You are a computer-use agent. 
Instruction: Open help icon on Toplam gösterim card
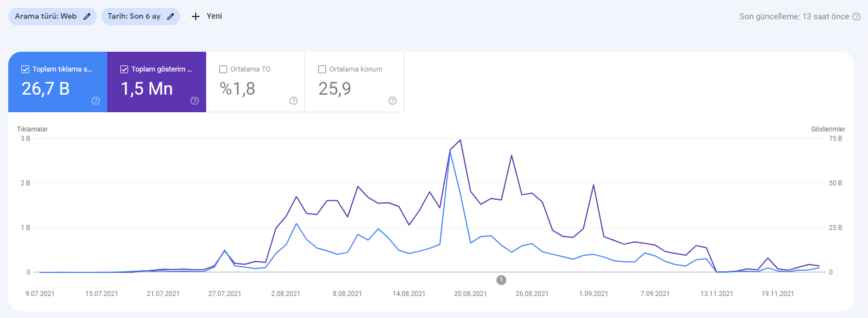(195, 101)
